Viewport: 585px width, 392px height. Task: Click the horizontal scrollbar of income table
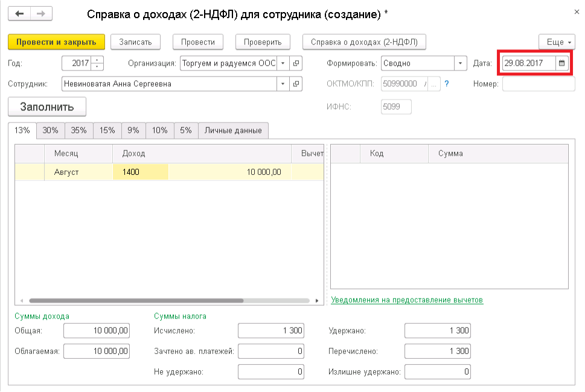coord(136,300)
